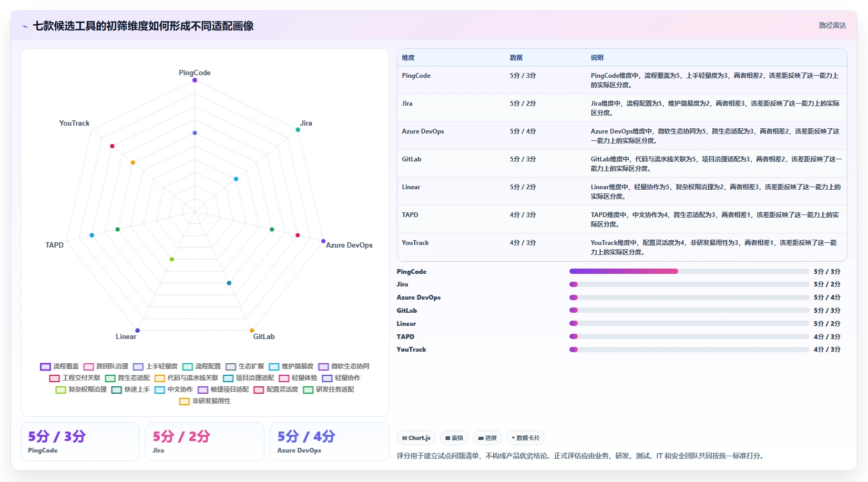Viewport: 868px width, 482px height.
Task: Click the 进度 tag
Action: (x=487, y=438)
